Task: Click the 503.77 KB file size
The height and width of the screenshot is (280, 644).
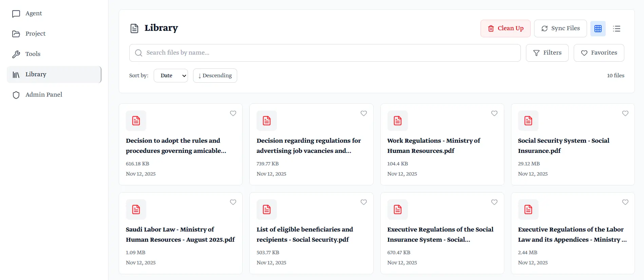Action: coord(268,253)
